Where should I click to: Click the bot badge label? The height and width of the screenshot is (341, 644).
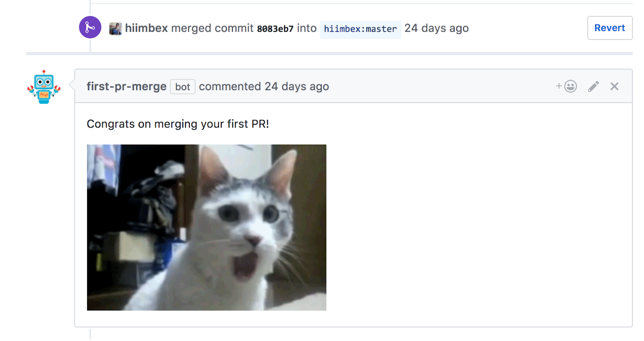(x=183, y=87)
